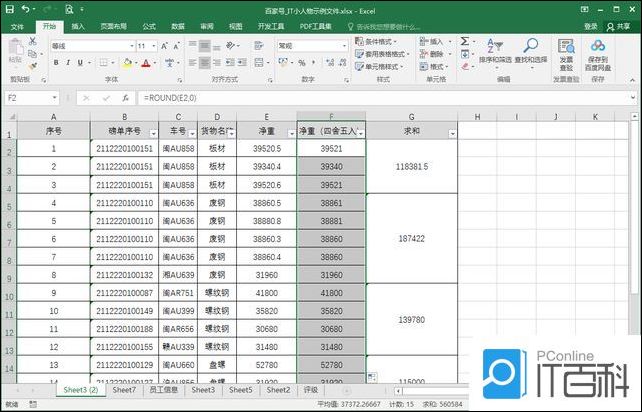Click the red font color A
The width and height of the screenshot is (642, 412).
(x=146, y=63)
